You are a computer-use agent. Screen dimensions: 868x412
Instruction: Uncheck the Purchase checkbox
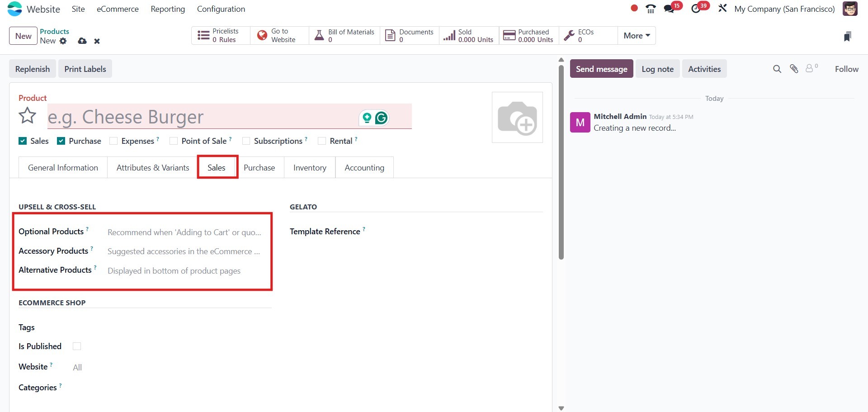coord(61,141)
